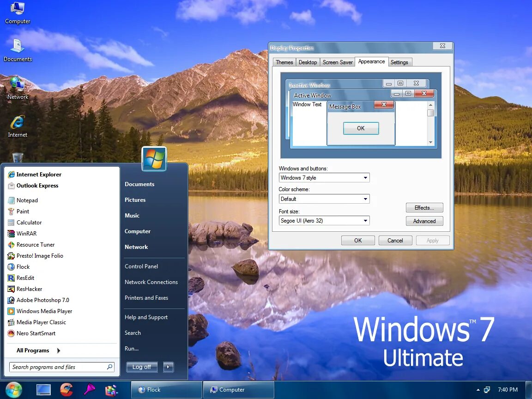Open Network in Start menu right pane
Image resolution: width=532 pixels, height=399 pixels.
(x=136, y=247)
